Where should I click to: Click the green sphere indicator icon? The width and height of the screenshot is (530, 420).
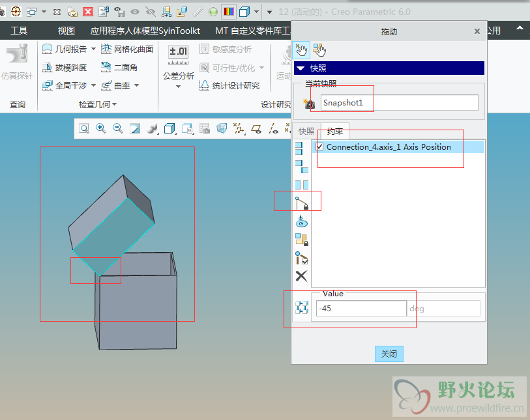coord(213,12)
